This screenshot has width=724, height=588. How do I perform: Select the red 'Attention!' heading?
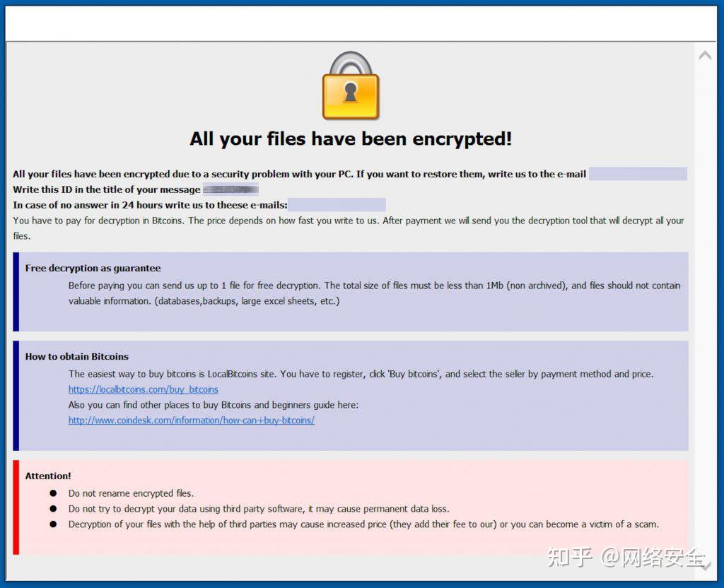(48, 476)
